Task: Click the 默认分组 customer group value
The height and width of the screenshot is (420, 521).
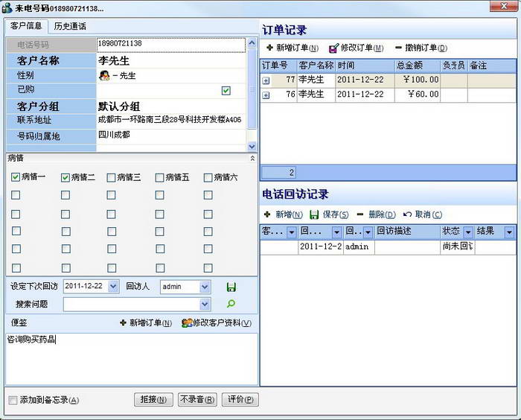Action: click(x=119, y=106)
